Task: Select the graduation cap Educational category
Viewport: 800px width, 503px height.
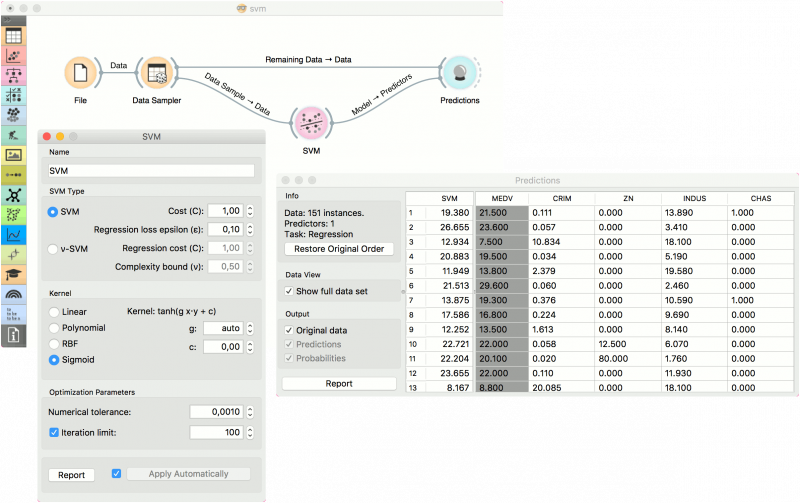Action: 14,275
